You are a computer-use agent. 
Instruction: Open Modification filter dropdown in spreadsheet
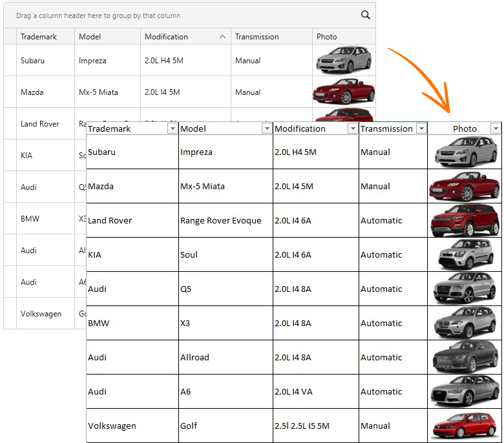pyautogui.click(x=353, y=129)
